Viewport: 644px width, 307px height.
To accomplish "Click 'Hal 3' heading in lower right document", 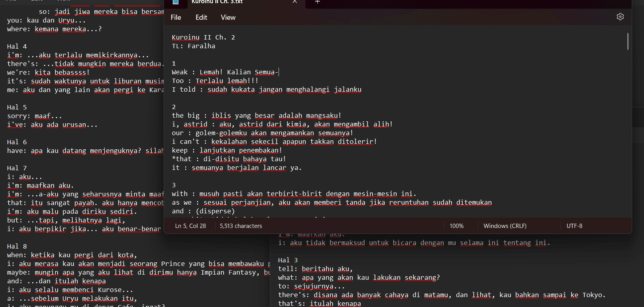I will click(288, 260).
